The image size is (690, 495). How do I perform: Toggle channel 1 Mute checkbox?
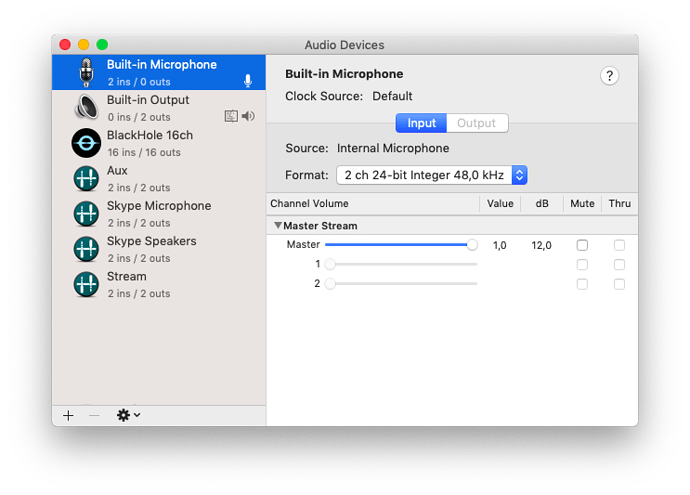(582, 264)
